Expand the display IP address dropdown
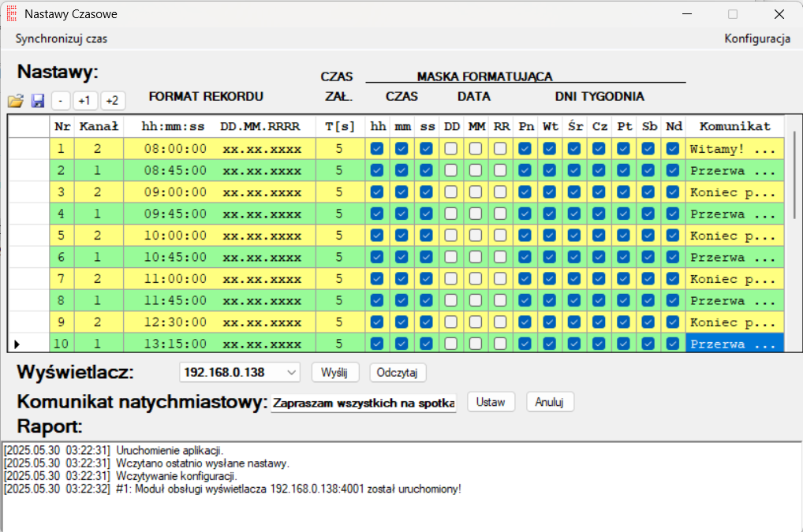Image resolution: width=803 pixels, height=532 pixels. (x=291, y=372)
